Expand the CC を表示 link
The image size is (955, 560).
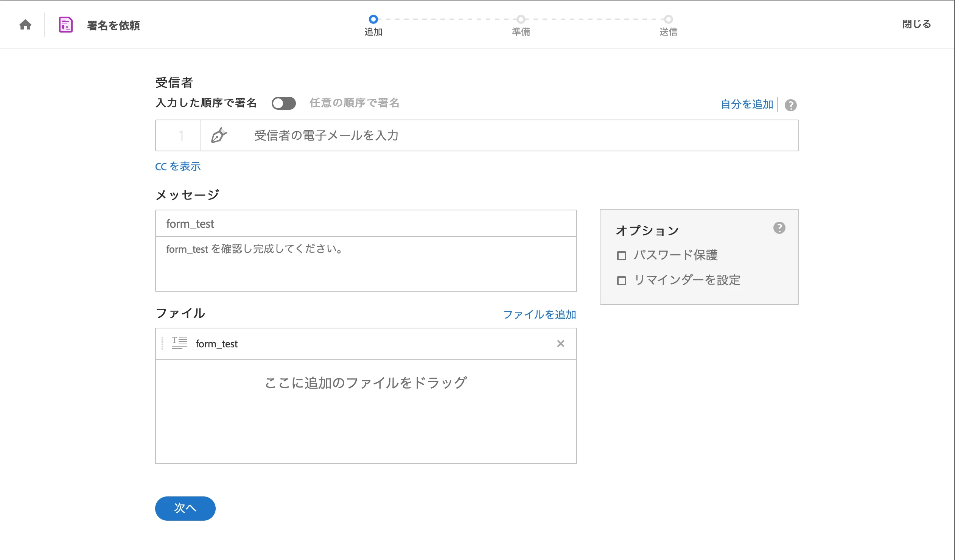(178, 166)
